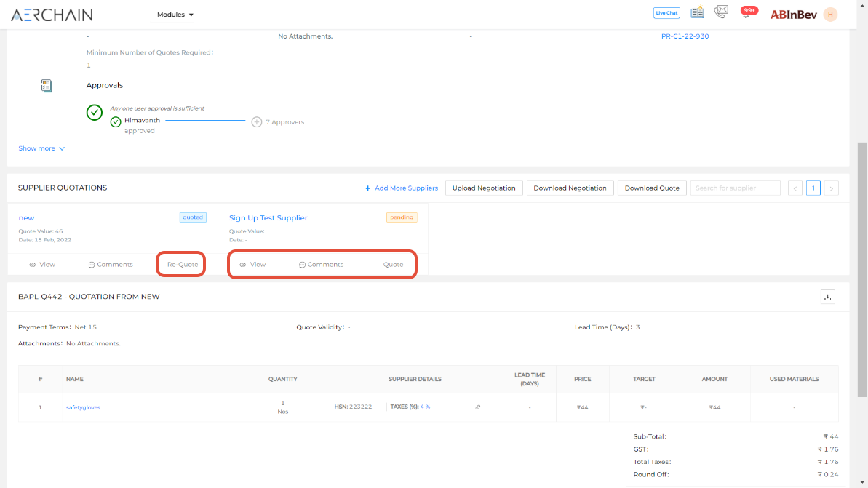Screen dimensions: 868x488
Task: Download the BAPL-Q442 quotation icon
Action: (x=827, y=297)
